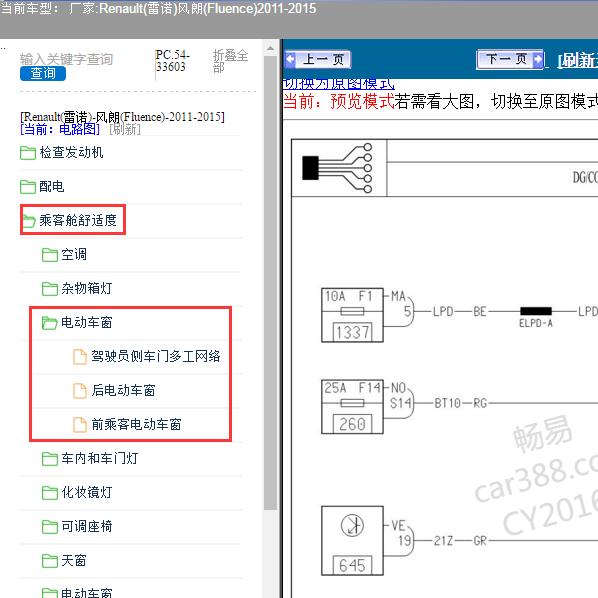Click the 刷新 link in sidebar
598x598 pixels.
click(x=125, y=129)
